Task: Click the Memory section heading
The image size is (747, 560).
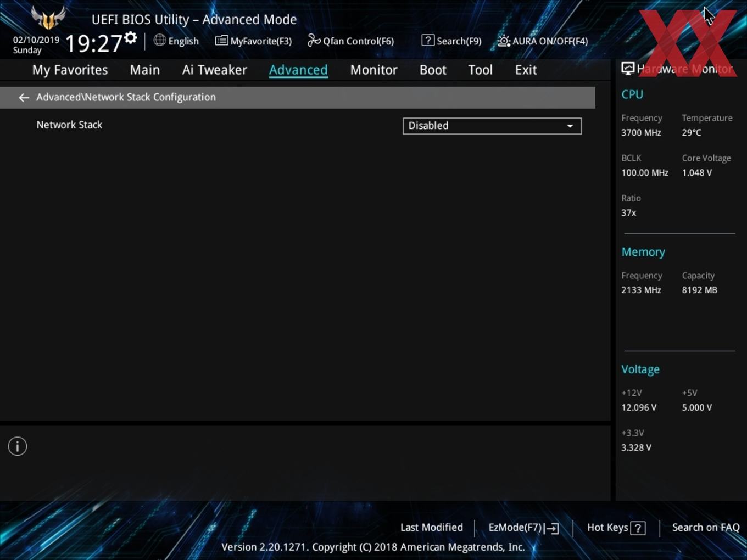Action: pos(643,252)
